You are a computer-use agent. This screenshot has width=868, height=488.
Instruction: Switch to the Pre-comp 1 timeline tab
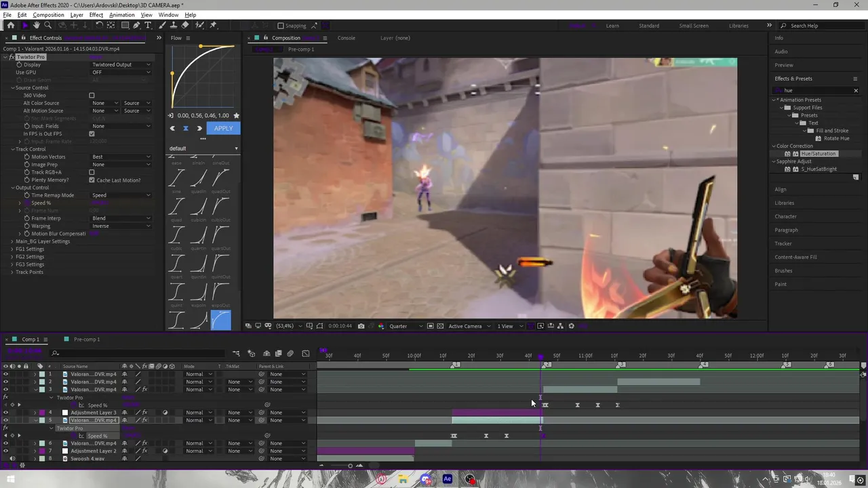tap(86, 340)
